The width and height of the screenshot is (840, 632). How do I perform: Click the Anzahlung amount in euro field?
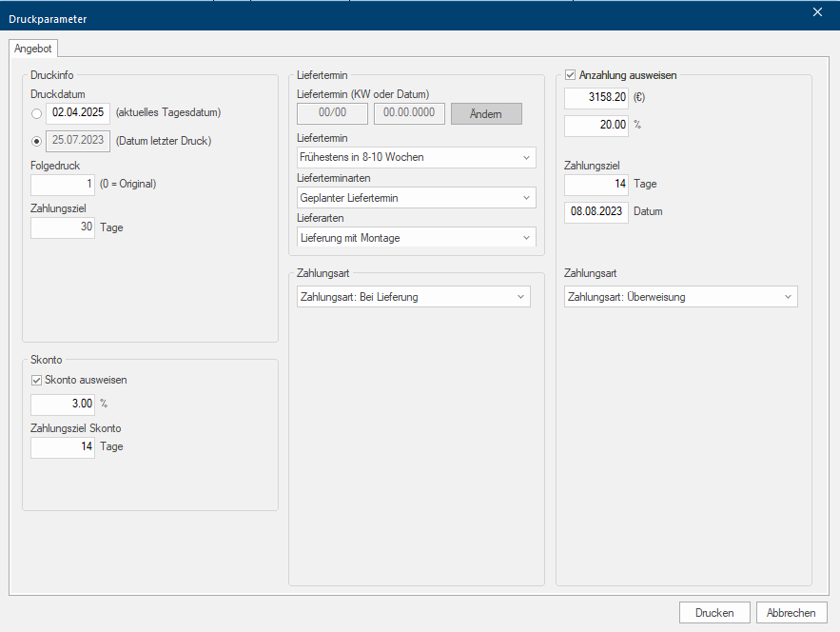pyautogui.click(x=596, y=97)
